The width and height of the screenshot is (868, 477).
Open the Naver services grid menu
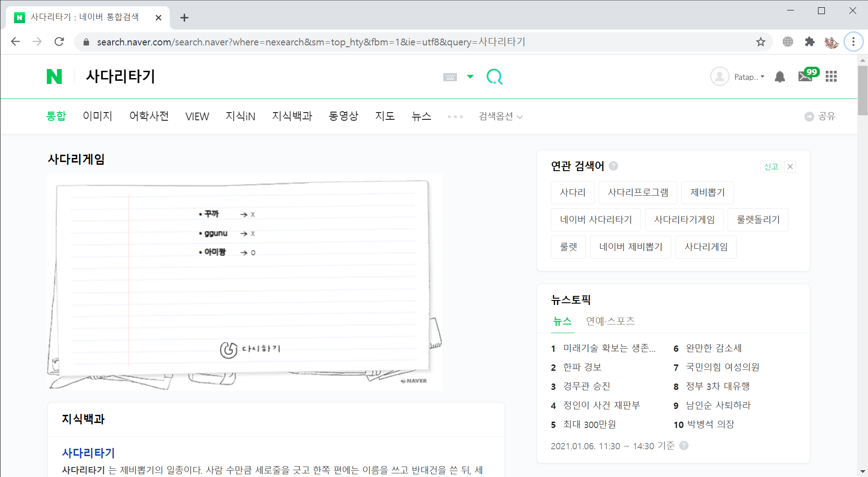831,77
